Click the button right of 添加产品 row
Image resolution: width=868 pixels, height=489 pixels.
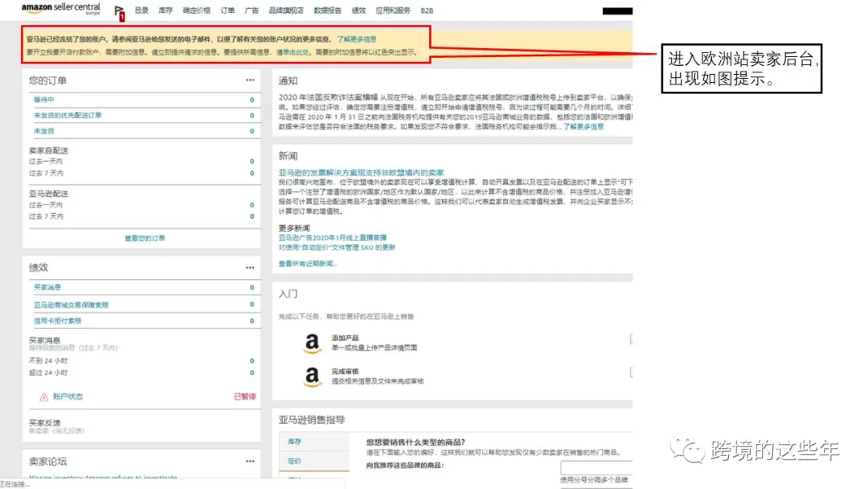click(x=631, y=339)
